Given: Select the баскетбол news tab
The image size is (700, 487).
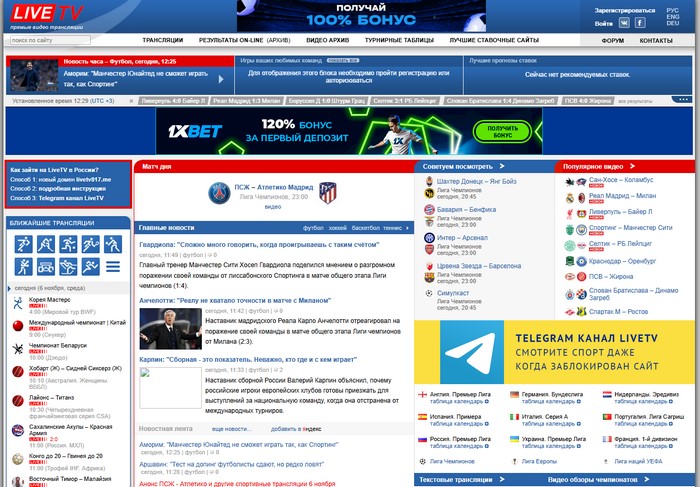Looking at the screenshot, I should (x=366, y=228).
